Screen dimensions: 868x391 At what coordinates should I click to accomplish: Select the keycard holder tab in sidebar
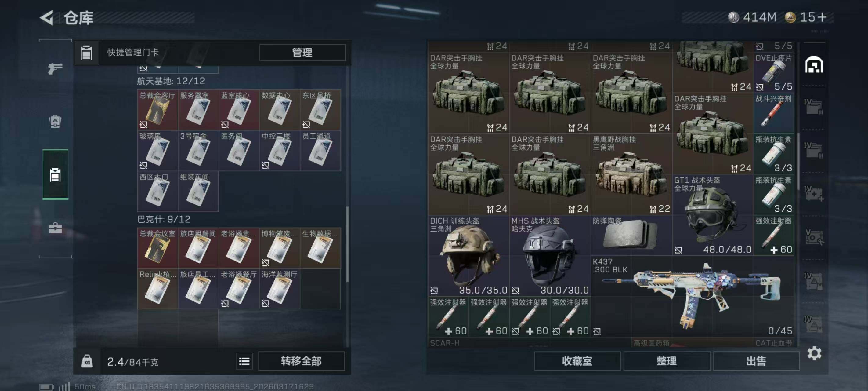coord(55,175)
